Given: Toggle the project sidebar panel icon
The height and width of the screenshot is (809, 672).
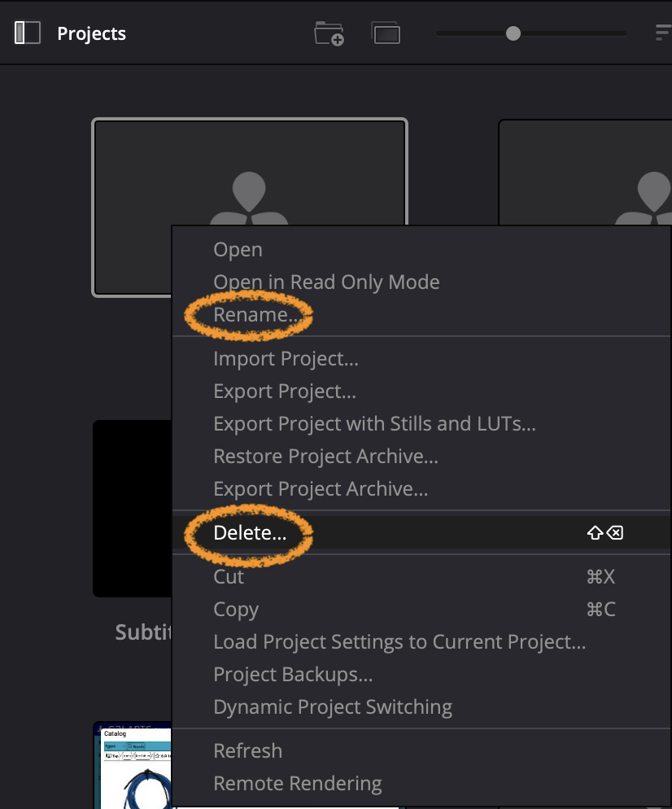Looking at the screenshot, I should (x=28, y=33).
